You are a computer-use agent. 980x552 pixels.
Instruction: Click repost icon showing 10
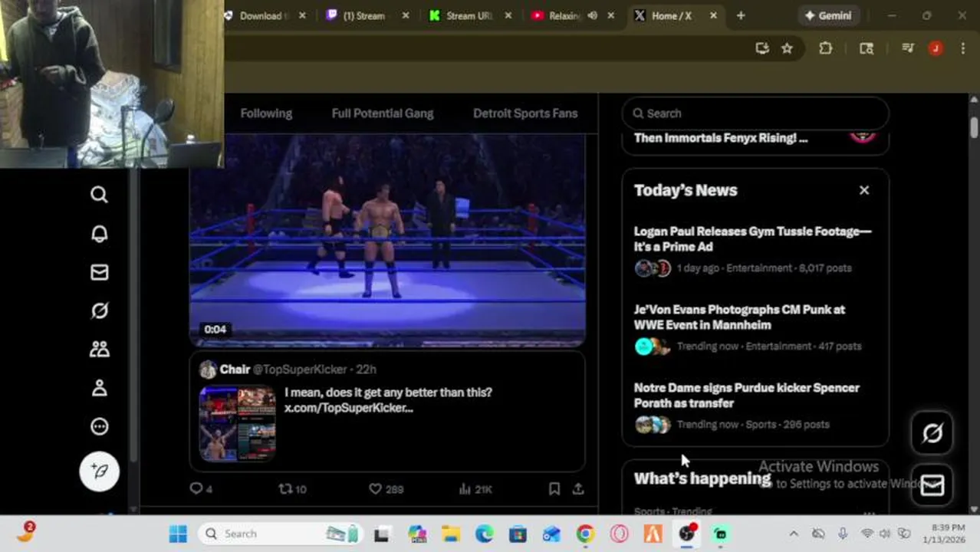coord(284,488)
